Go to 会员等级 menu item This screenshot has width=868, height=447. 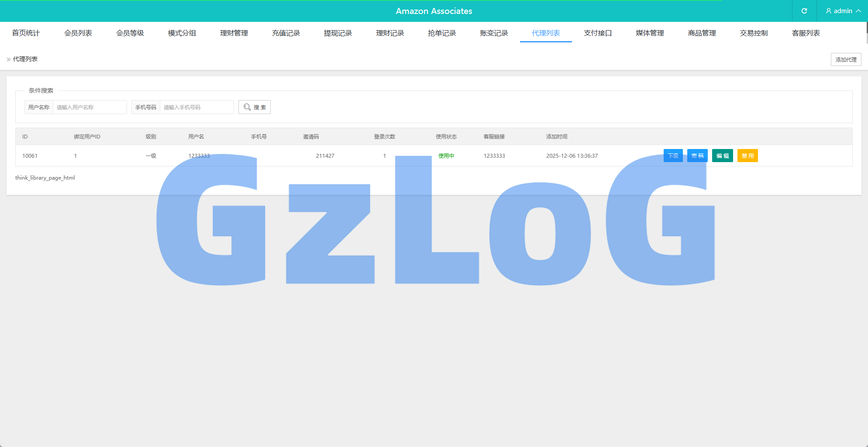[130, 33]
